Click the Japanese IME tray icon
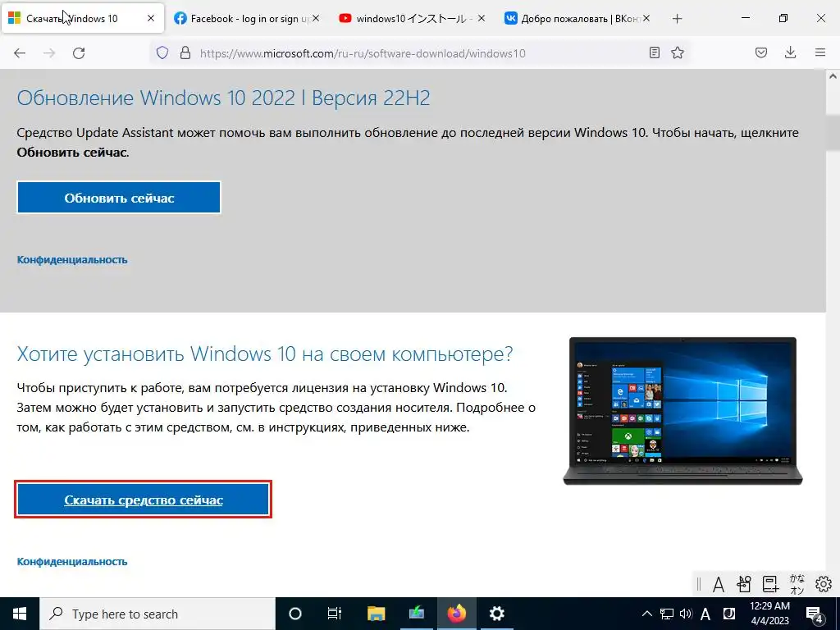Viewport: 840px width, 630px height. (729, 614)
